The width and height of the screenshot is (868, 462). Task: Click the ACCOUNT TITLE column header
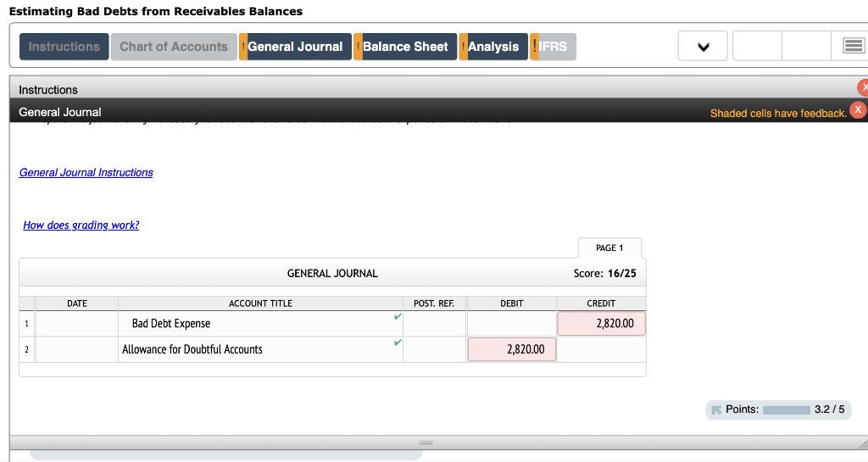tap(260, 303)
